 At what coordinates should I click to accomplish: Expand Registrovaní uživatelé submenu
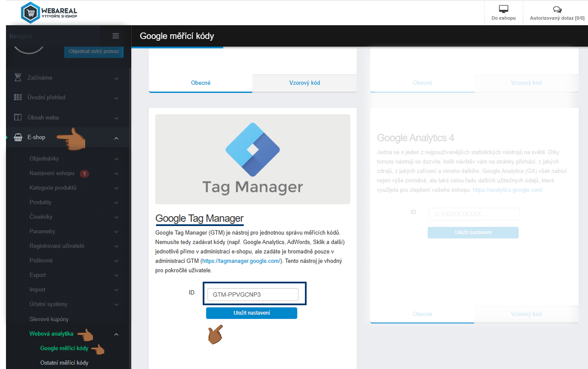(116, 247)
